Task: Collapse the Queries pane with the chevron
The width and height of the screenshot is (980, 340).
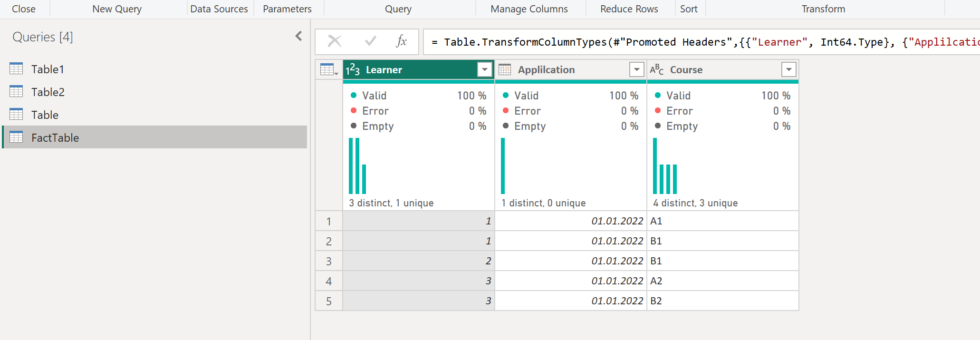Action: 298,36
